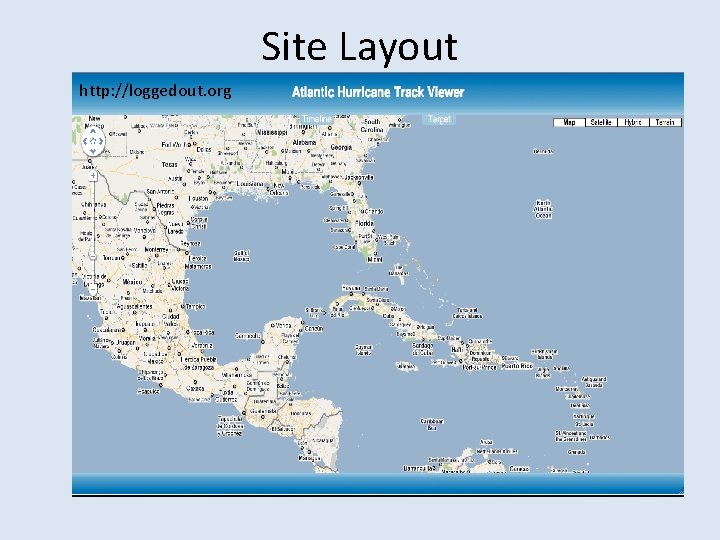
Task: Click the Tampico city label
Action: pos(196,306)
